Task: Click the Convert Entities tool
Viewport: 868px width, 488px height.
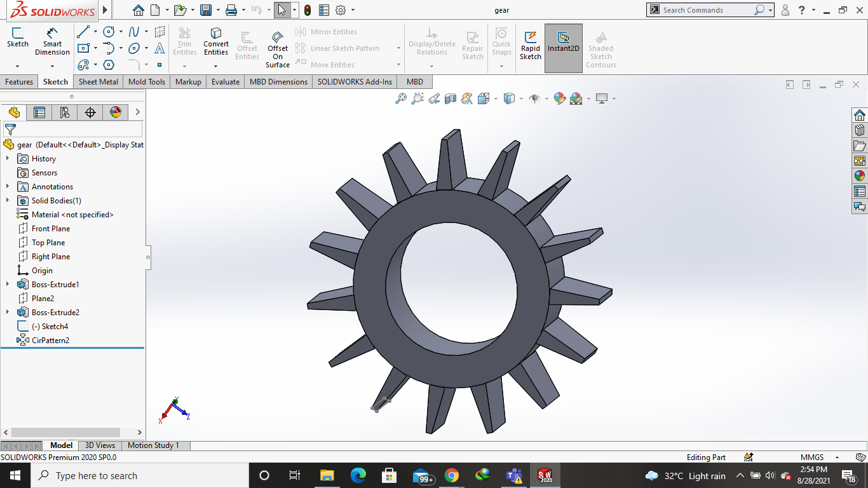Action: [x=216, y=41]
